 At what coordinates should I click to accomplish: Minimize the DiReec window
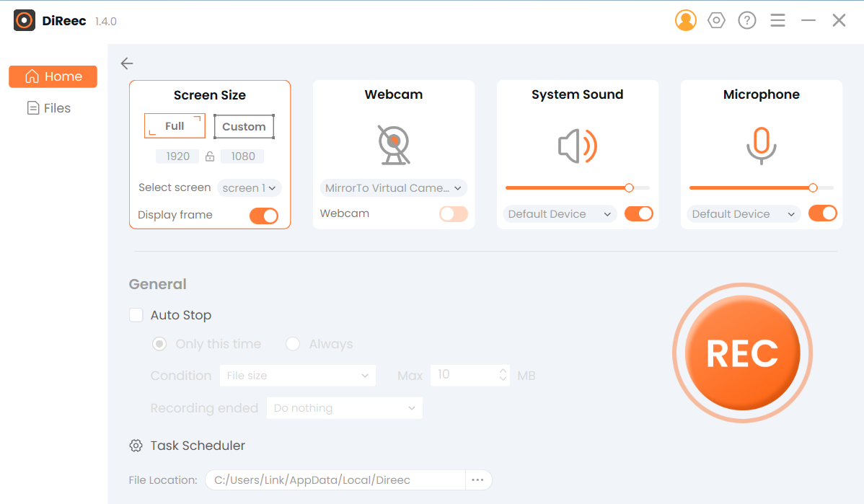[x=808, y=20]
